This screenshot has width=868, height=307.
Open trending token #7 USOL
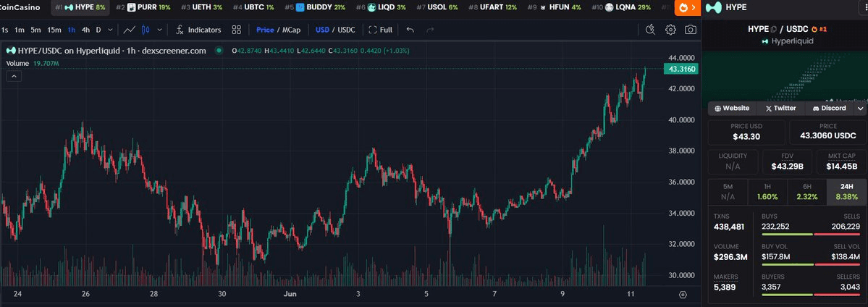pyautogui.click(x=437, y=8)
